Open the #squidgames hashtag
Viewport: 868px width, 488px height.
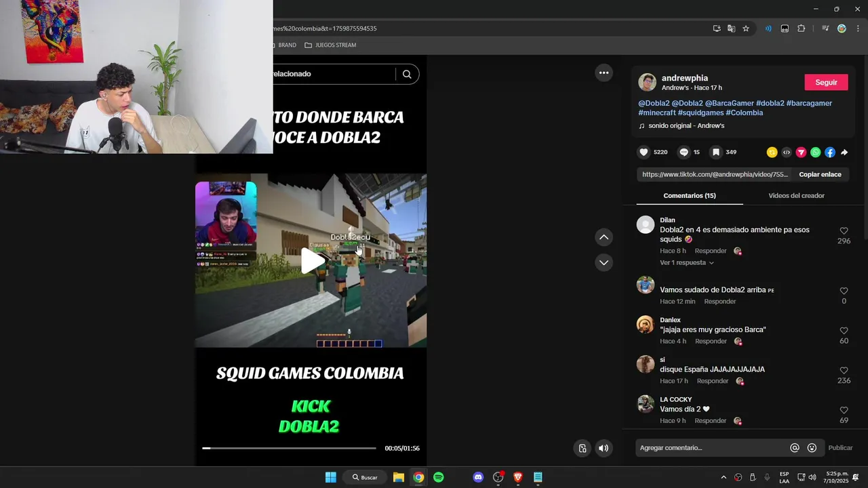click(701, 113)
